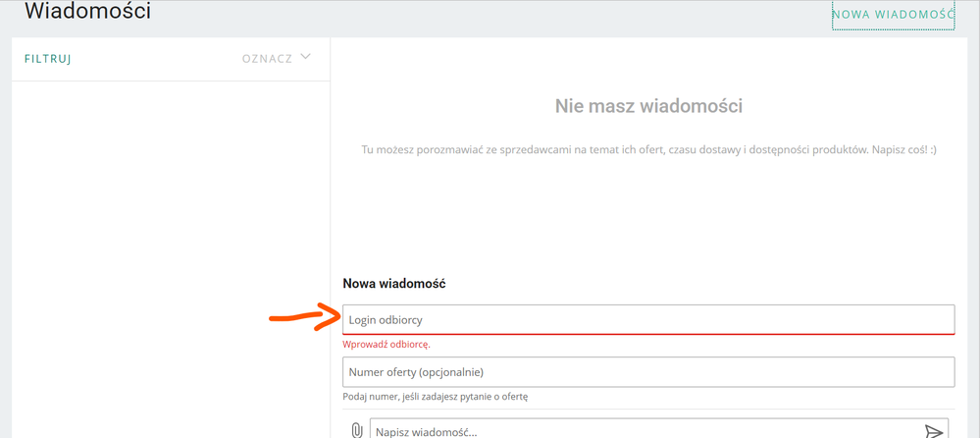Click the red underline of Login odbiorcy

pyautogui.click(x=647, y=334)
